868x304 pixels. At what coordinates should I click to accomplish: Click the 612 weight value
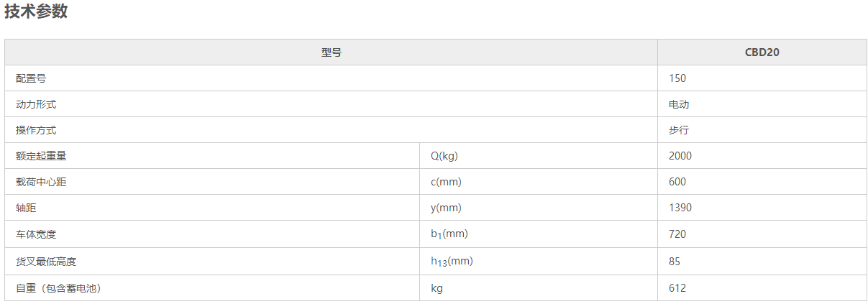click(x=677, y=288)
